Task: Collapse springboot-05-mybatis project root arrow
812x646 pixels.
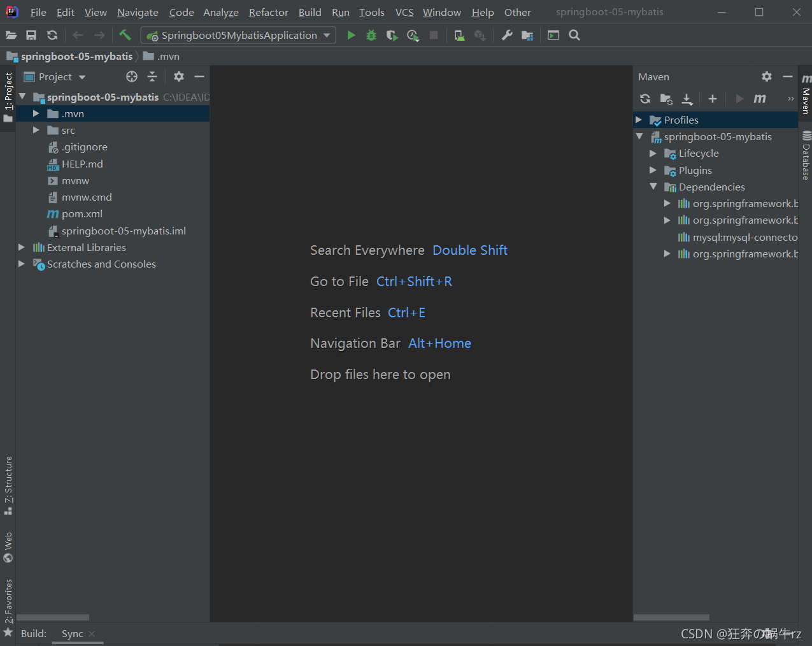Action: click(22, 97)
